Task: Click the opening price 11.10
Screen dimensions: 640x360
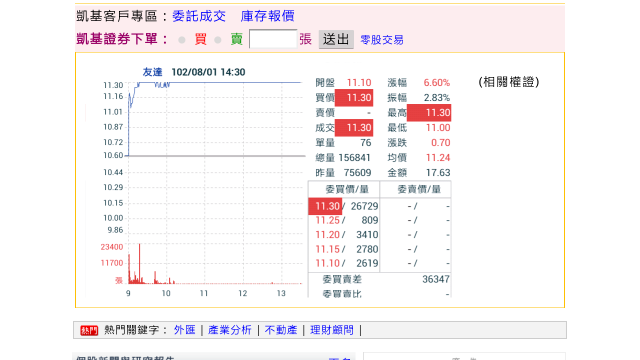Action: (359, 83)
